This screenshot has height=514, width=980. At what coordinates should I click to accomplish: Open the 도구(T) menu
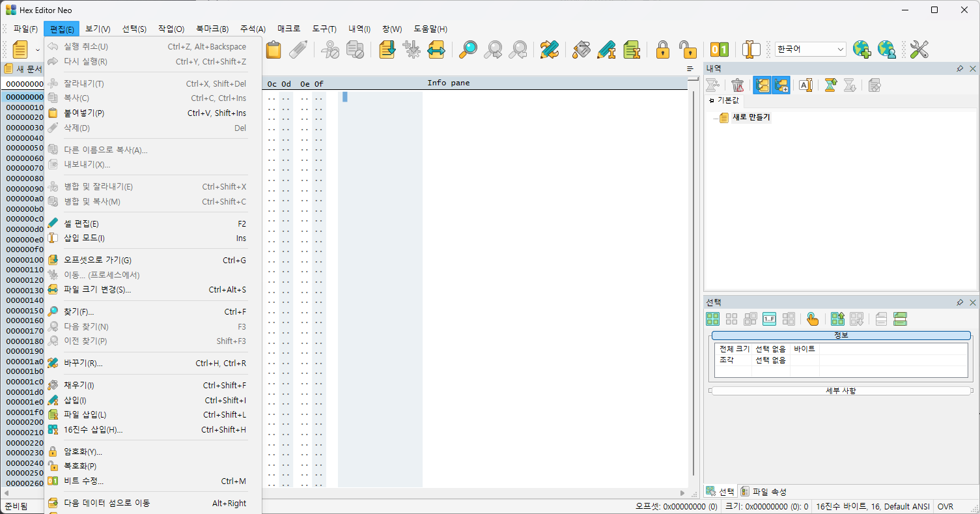(x=324, y=29)
